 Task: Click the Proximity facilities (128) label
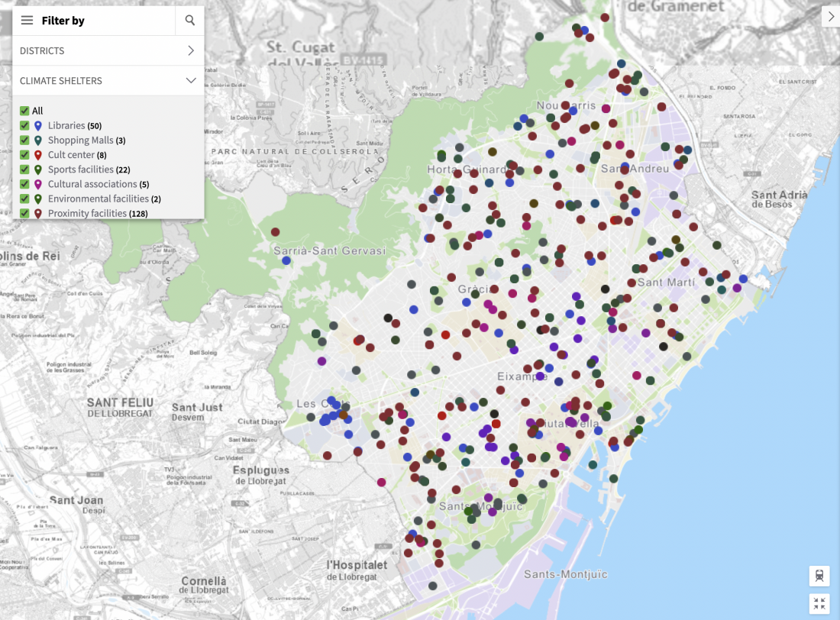tap(98, 213)
